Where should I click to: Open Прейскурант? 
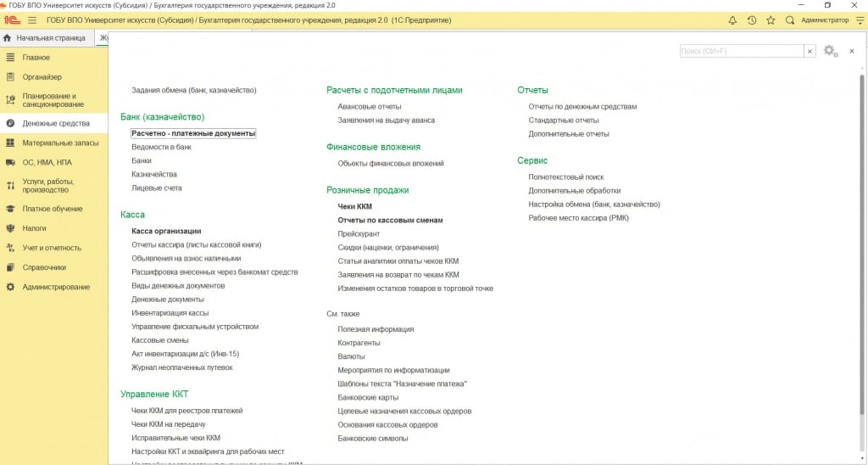pos(359,234)
